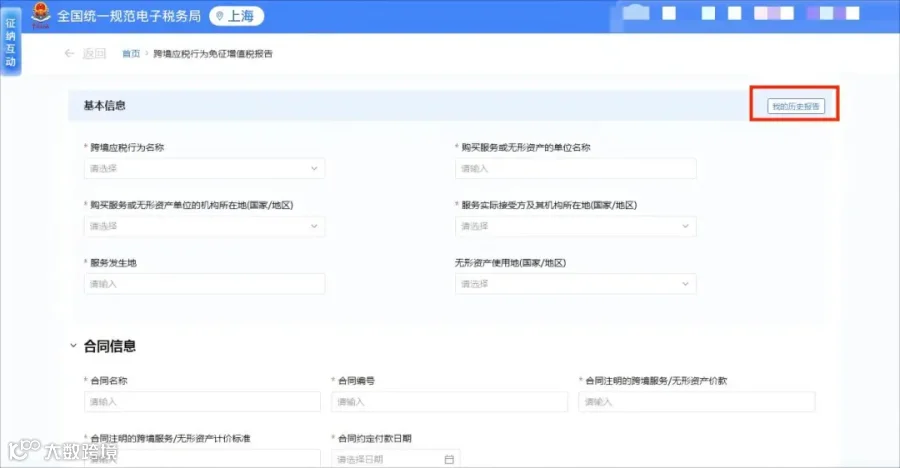
Task: Open the 购买服务或无形资产单位的机构所在地 dropdown
Action: [x=204, y=226]
